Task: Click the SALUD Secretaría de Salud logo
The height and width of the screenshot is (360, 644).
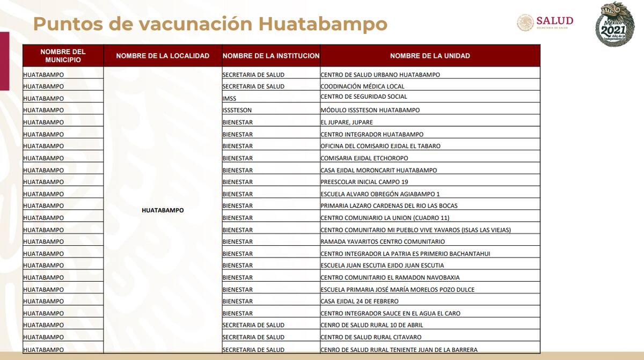Action: (x=545, y=23)
